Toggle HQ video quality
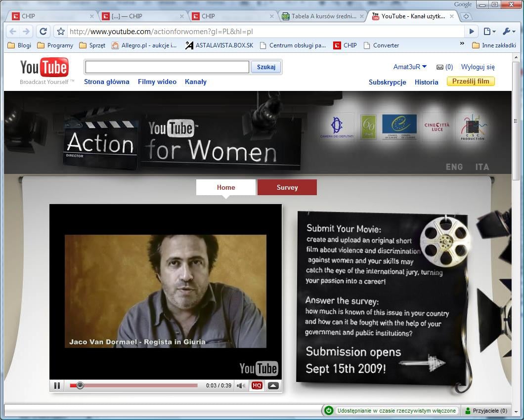 [x=257, y=385]
